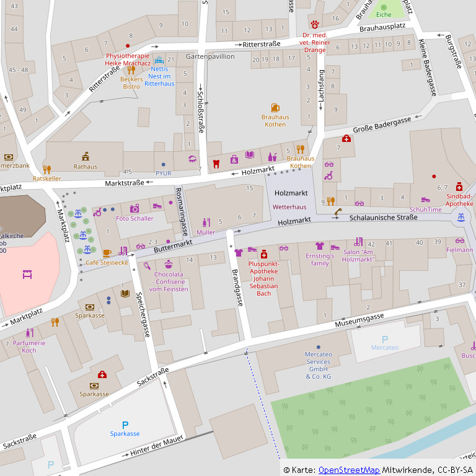Image resolution: width=476 pixels, height=476 pixels.
Task: Click the Rathaus town hall icon
Action: pos(86,156)
